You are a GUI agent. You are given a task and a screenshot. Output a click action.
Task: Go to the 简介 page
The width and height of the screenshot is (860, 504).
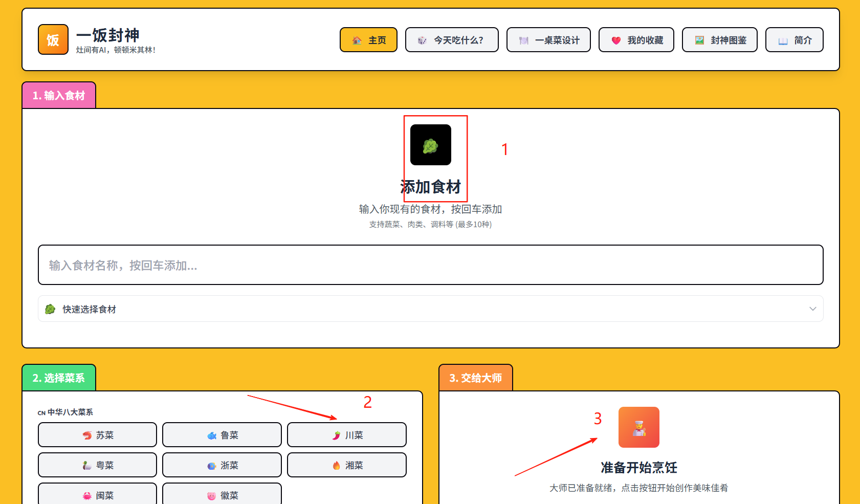pyautogui.click(x=794, y=40)
